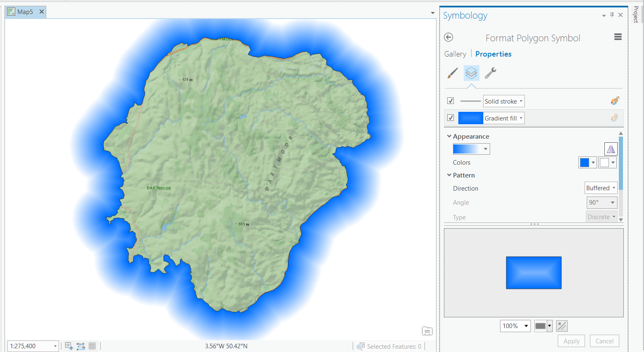Screen dimensions: 644x352
Task: Click the Cancel button
Action: [604, 341]
